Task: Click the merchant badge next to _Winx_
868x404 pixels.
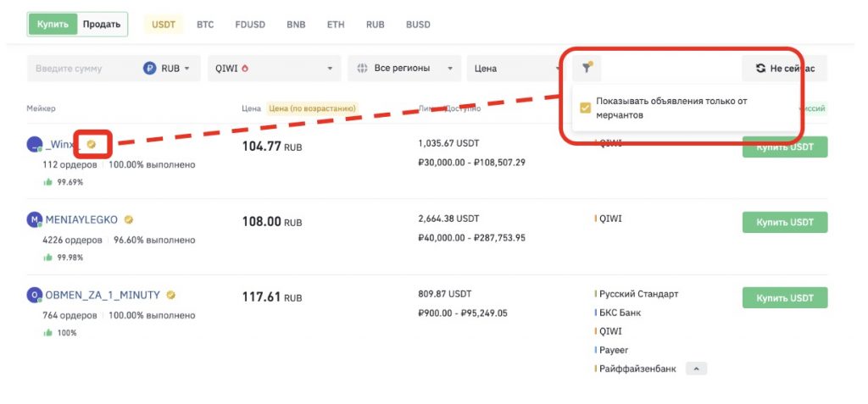Action: click(92, 145)
